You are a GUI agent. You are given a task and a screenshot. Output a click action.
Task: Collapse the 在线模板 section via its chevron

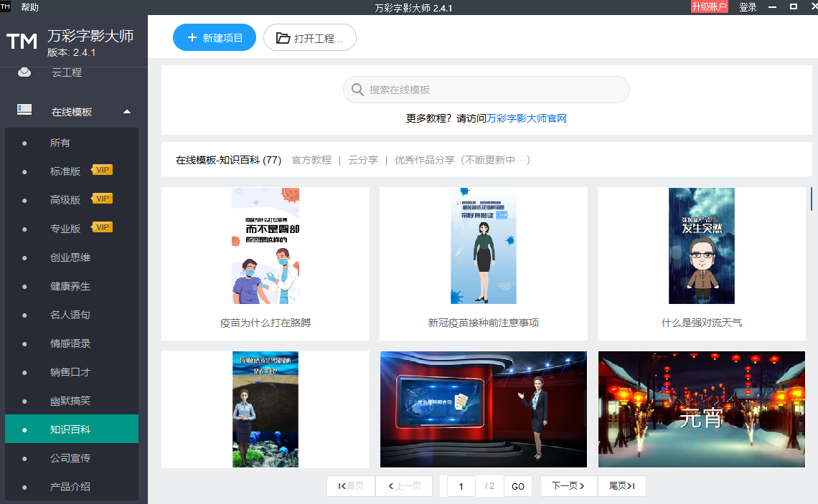click(127, 111)
